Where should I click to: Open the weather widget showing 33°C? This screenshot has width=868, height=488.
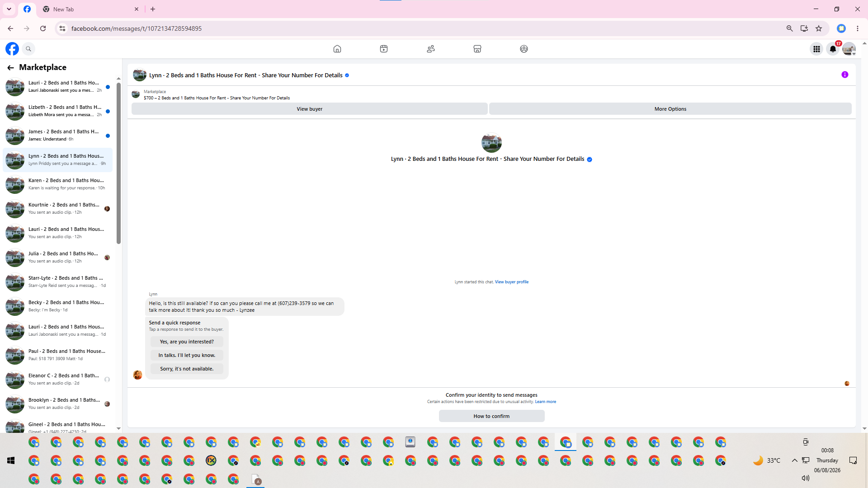coord(767,460)
